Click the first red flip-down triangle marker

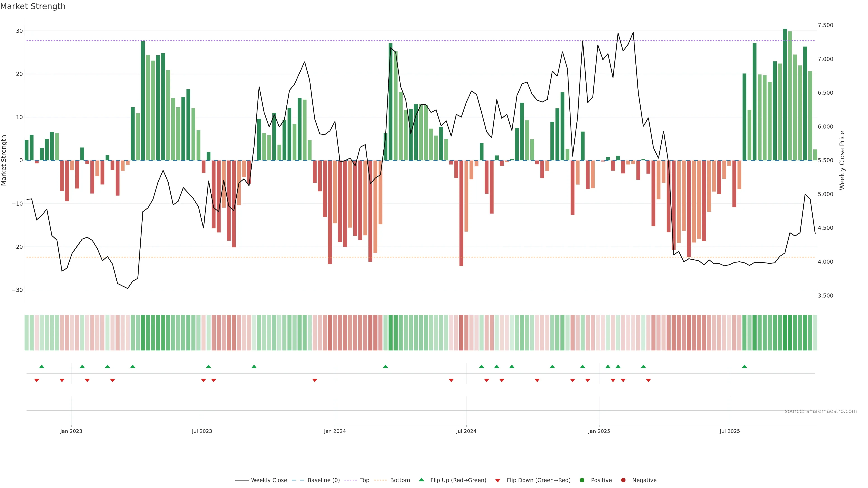coord(37,380)
